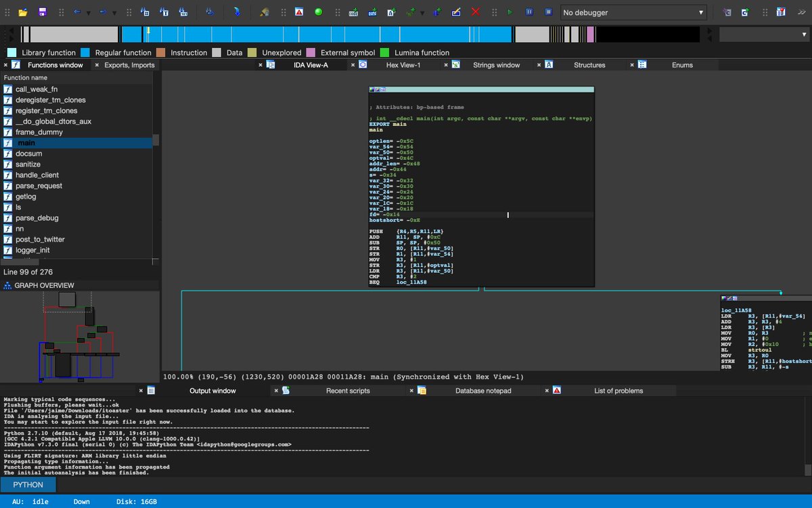The height and width of the screenshot is (508, 812).
Task: Open the Hex View-1 tab
Action: 403,65
